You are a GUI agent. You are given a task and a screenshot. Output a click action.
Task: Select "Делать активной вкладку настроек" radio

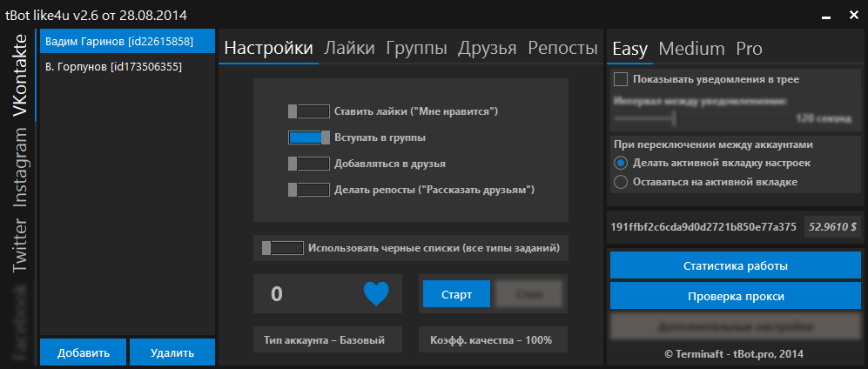coord(621,164)
